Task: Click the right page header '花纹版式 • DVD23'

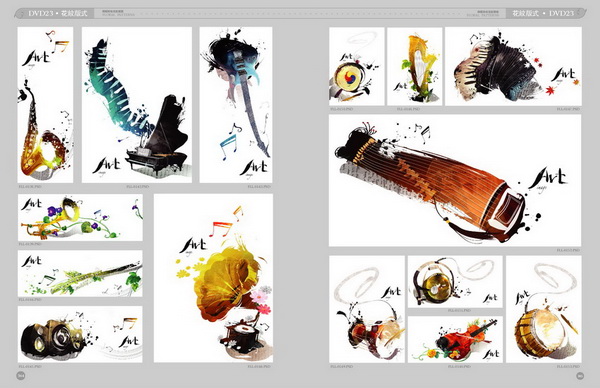Action: (543, 13)
